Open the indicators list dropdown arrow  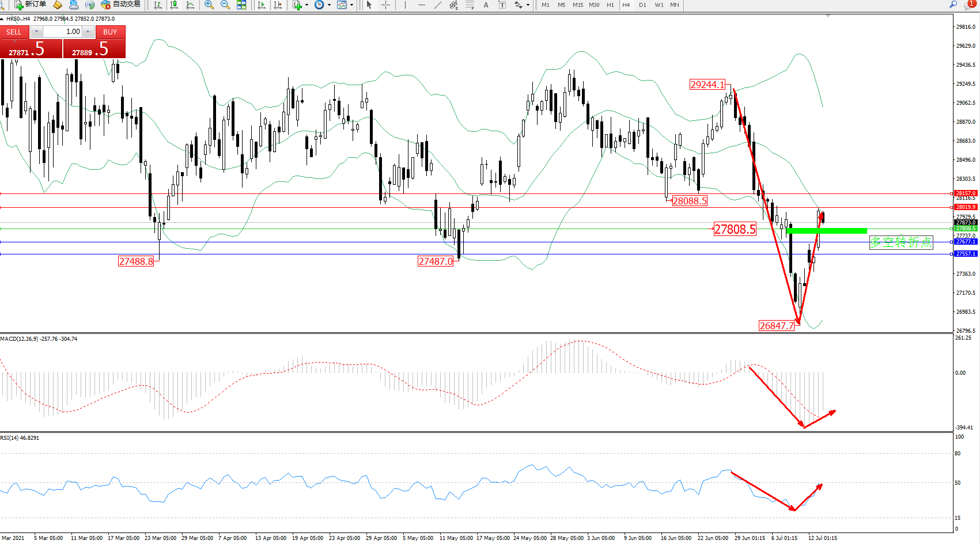click(x=307, y=5)
